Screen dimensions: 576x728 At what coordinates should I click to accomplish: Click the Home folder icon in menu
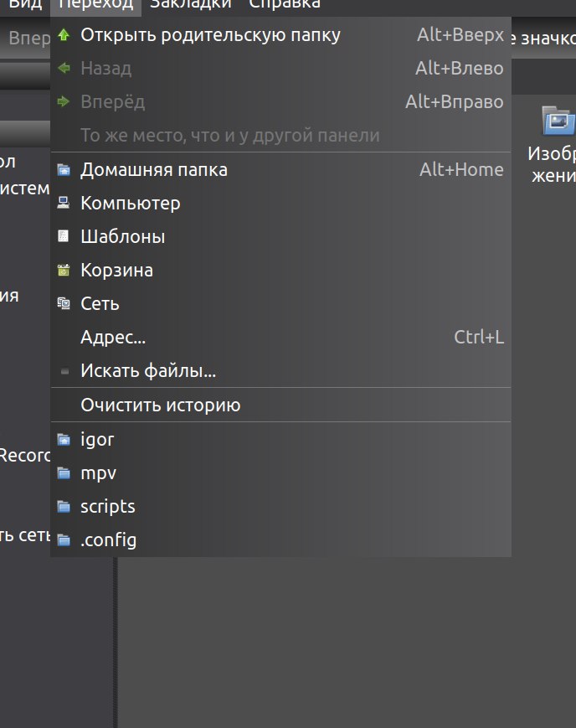(64, 170)
